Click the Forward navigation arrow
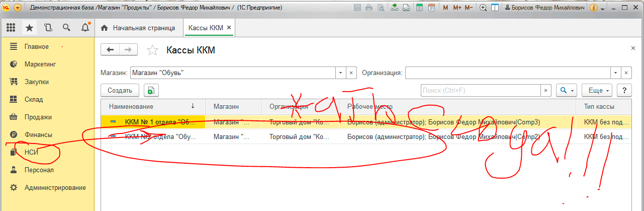The image size is (644, 211). (128, 49)
